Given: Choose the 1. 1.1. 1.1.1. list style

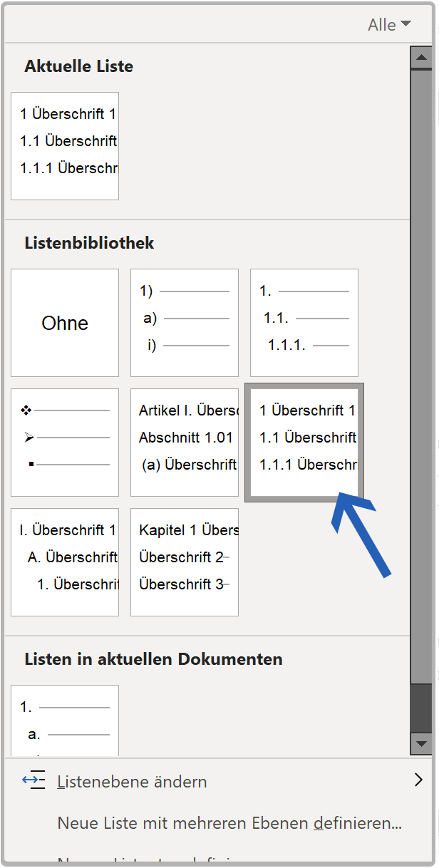Looking at the screenshot, I should click(304, 323).
